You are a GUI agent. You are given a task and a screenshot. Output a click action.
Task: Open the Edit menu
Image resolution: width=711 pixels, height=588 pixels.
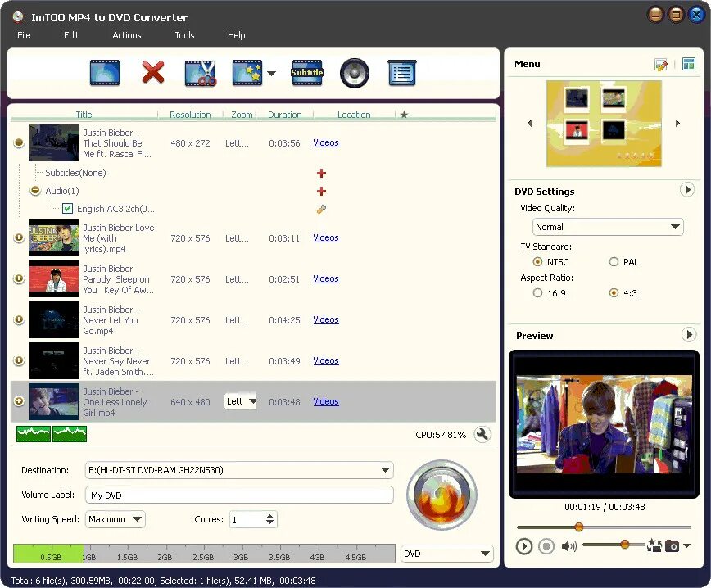tap(71, 35)
